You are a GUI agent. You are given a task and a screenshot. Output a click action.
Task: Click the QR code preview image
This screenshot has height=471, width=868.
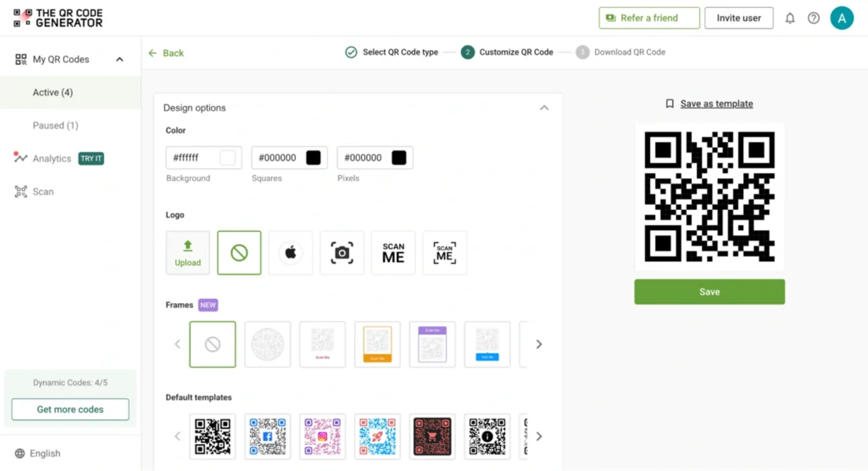click(x=709, y=196)
